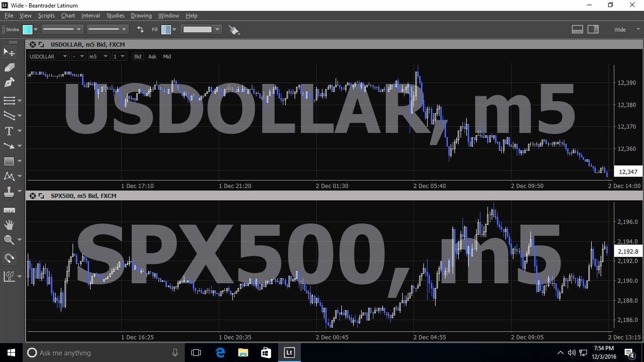This screenshot has height=362, width=644.
Task: Select the stamp tool
Action: pos(9,192)
